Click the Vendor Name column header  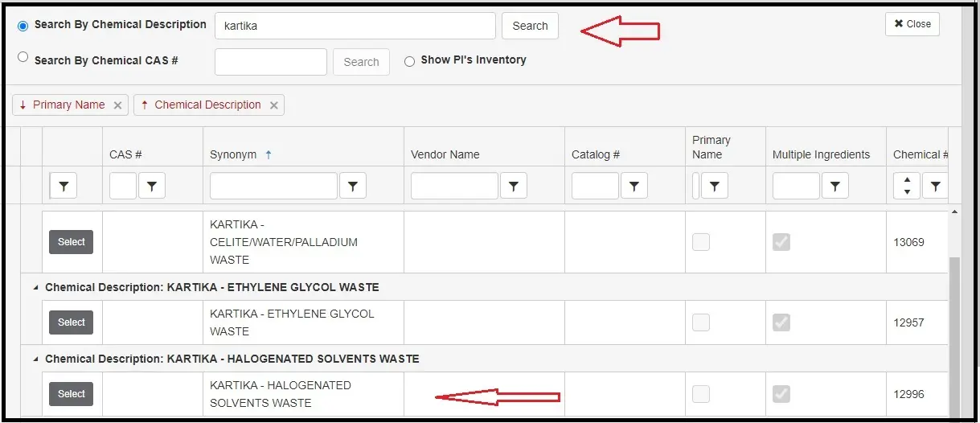pyautogui.click(x=445, y=154)
